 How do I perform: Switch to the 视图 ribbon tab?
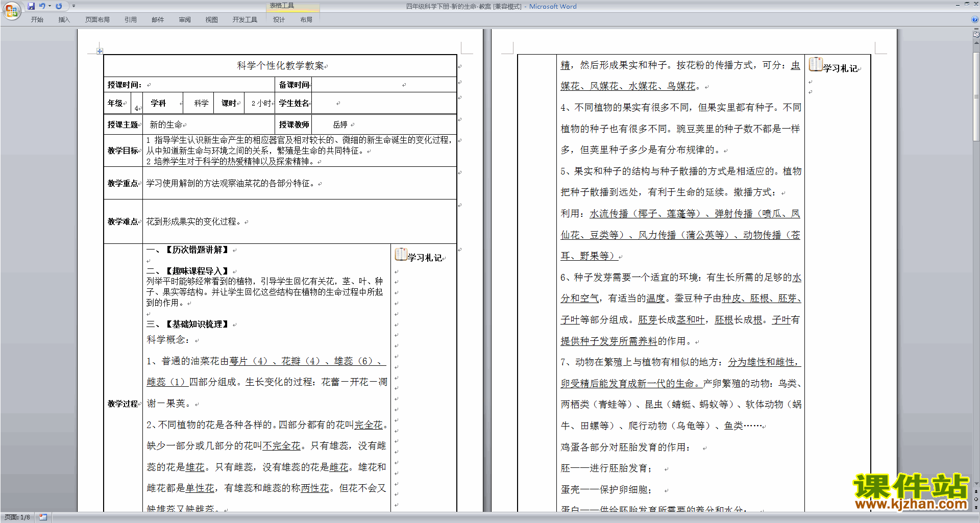coord(212,19)
